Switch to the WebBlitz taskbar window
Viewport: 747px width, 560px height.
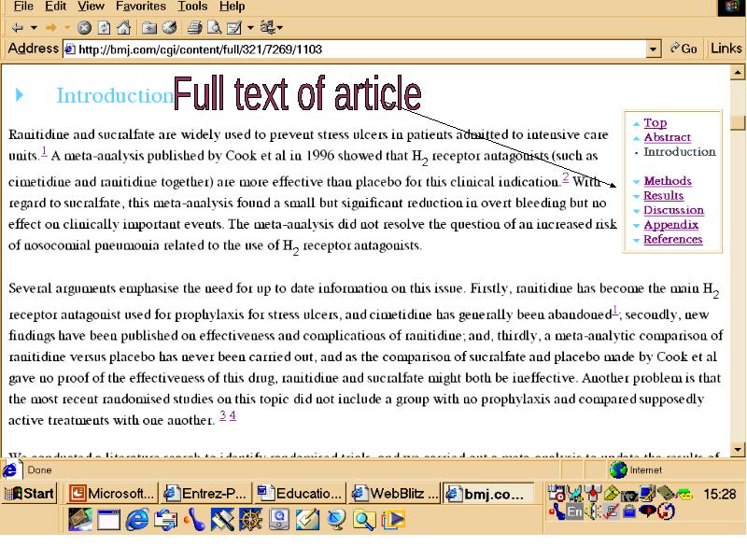[x=393, y=494]
